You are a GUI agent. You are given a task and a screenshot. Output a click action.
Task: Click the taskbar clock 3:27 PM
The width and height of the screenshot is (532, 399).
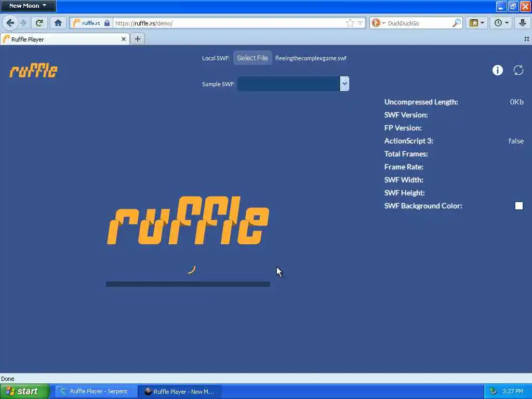point(513,392)
